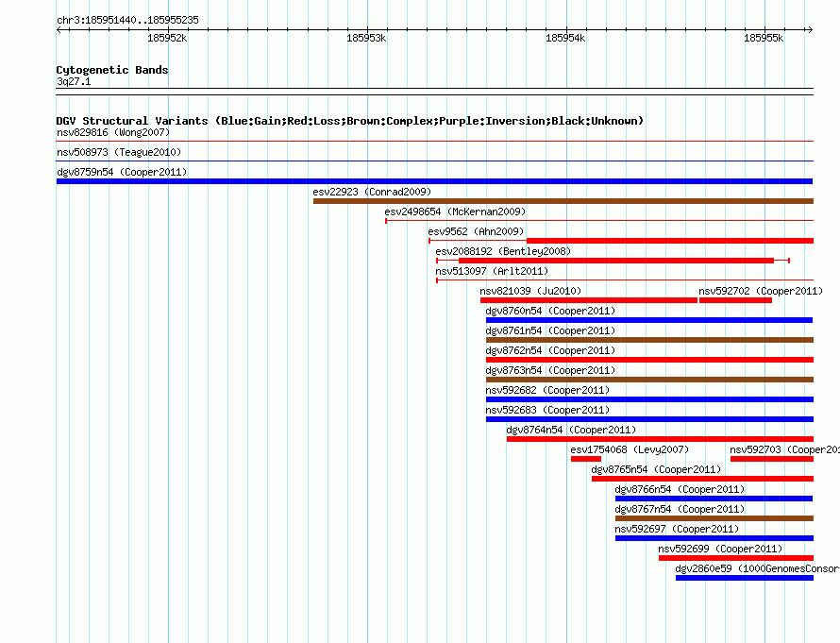Select the dgv8763n54 brown bar
840x643 pixels.
pyautogui.click(x=649, y=380)
